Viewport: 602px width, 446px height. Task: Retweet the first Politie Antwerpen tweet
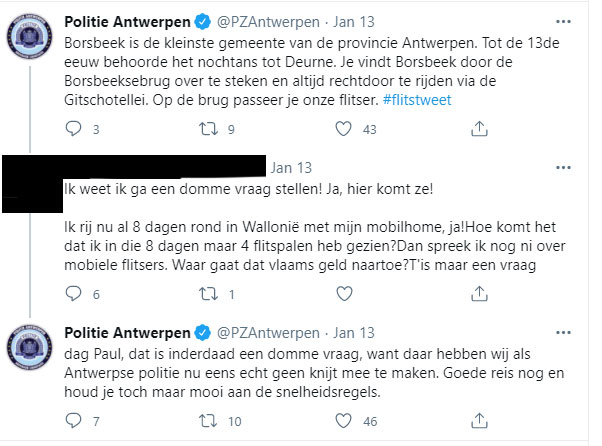[208, 129]
